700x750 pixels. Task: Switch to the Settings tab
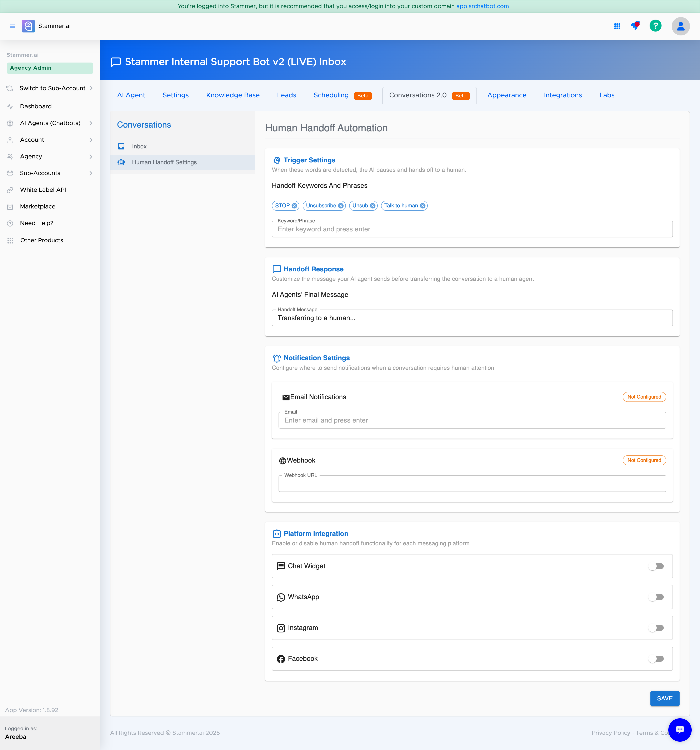click(x=175, y=95)
